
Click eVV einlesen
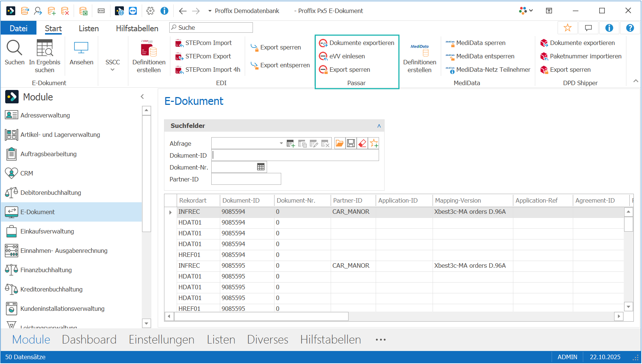pos(342,57)
